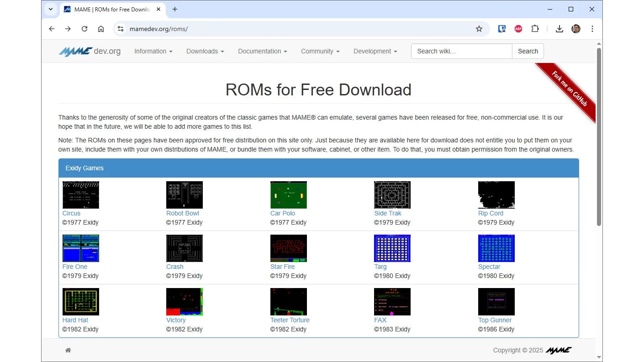Focus the Search wiki input field
This screenshot has height=362, width=644.
pos(462,51)
